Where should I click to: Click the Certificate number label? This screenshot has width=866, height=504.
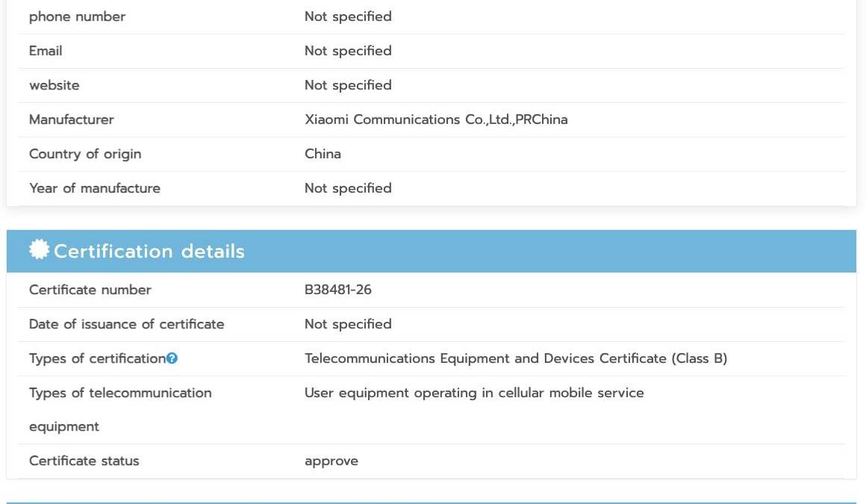90,290
